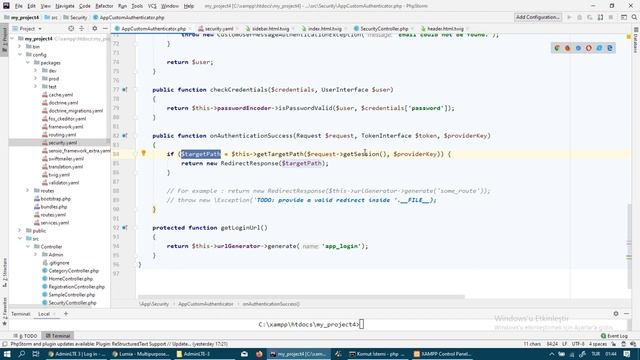Select the Local terminal tab
This screenshot has width=640, height=360.
tap(44, 314)
